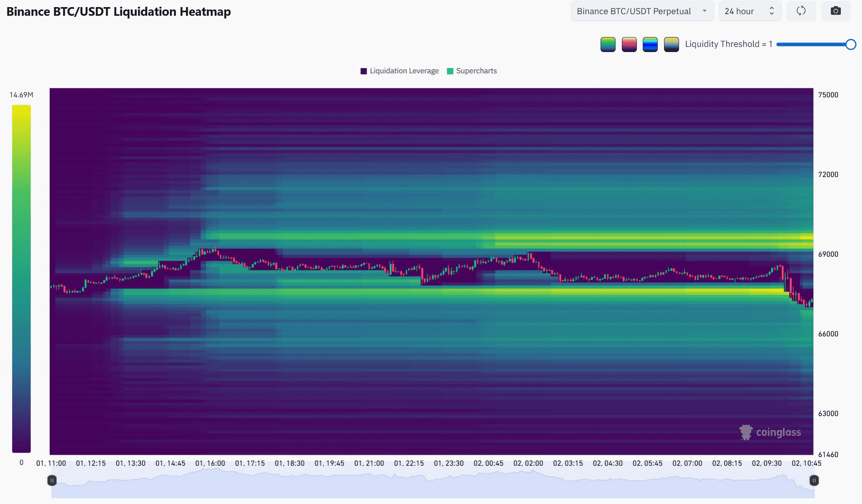Viewport: 862px width, 504px height.
Task: Click the Supercharts green legend square
Action: click(x=450, y=71)
